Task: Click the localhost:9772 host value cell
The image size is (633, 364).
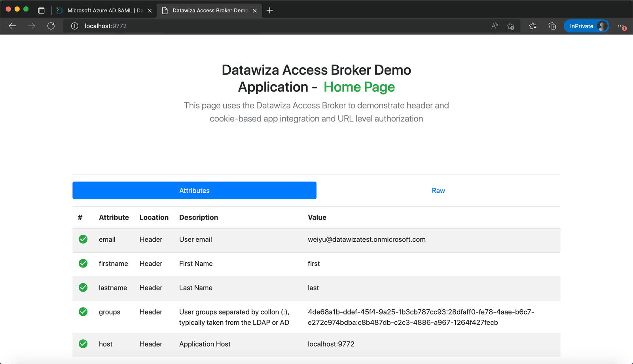Action: tap(331, 344)
